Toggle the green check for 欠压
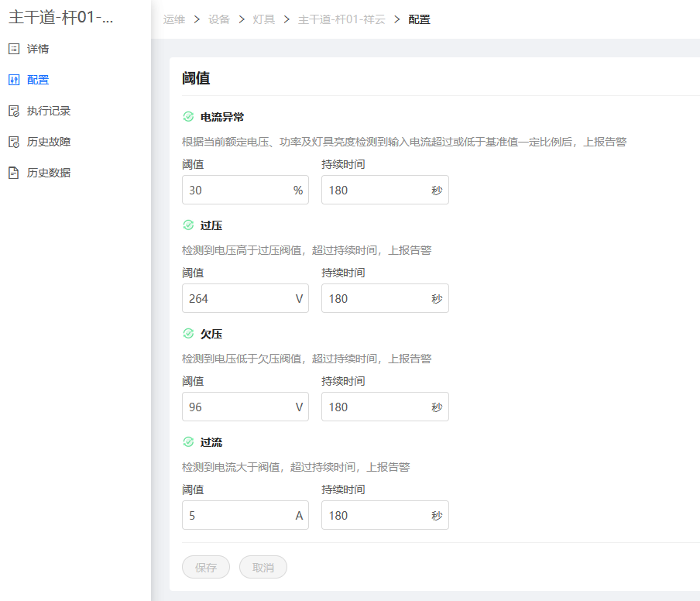 point(188,334)
